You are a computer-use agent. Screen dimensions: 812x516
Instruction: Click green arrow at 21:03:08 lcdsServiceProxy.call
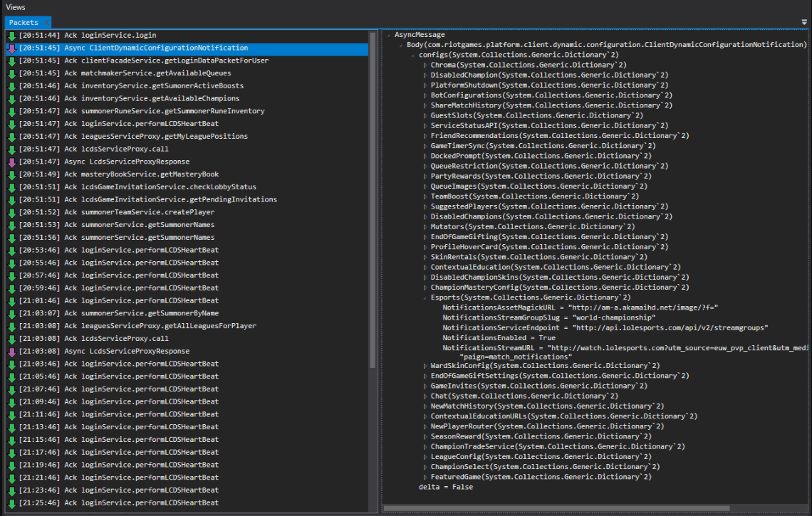(x=12, y=339)
